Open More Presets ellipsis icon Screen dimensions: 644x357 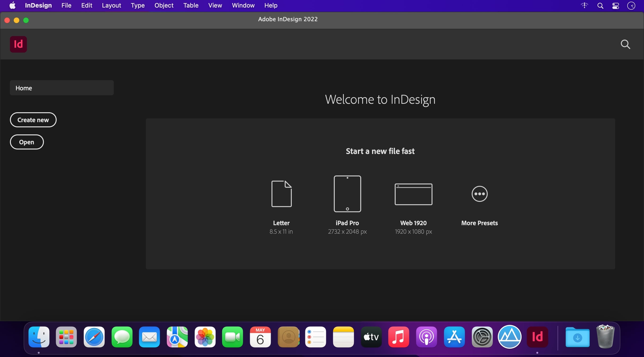pyautogui.click(x=479, y=194)
